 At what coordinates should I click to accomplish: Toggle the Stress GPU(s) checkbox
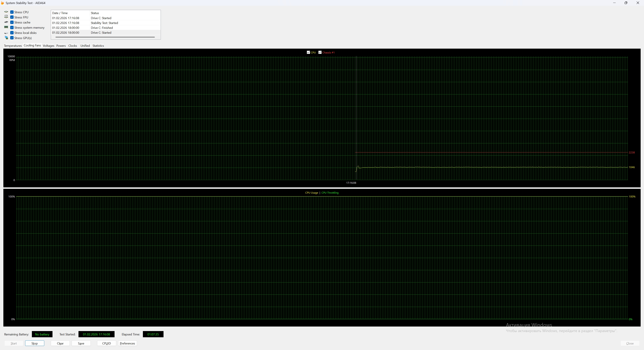[x=12, y=38]
